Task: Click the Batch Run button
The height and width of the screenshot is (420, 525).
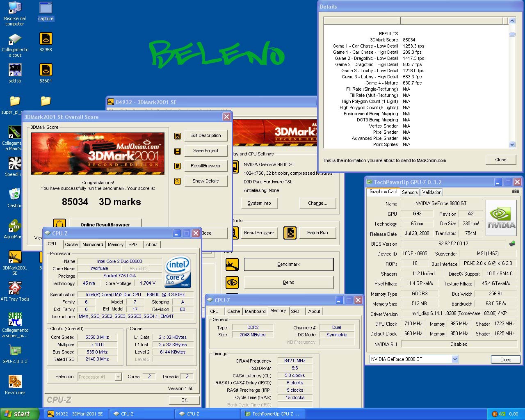Action: click(317, 233)
